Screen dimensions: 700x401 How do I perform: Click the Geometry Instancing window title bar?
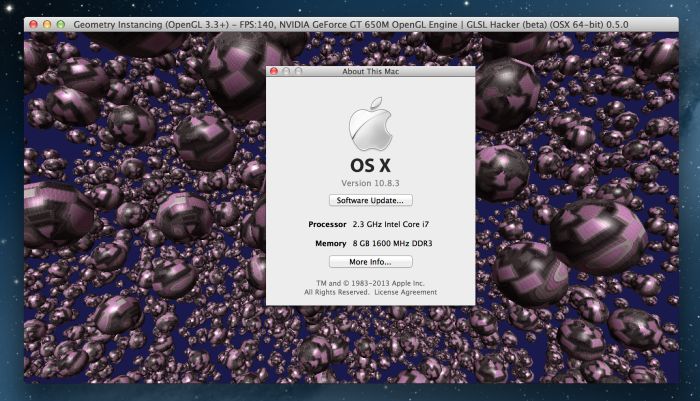pyautogui.click(x=351, y=25)
